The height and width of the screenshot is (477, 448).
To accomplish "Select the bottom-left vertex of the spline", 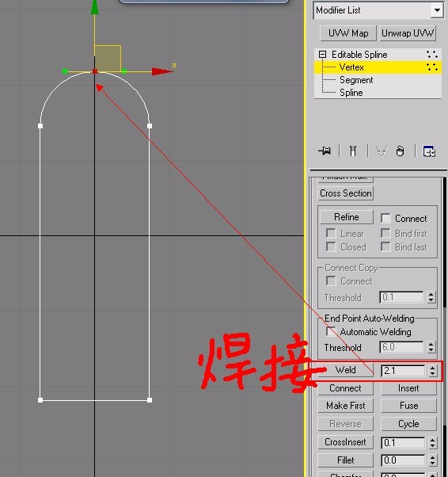I will click(40, 400).
